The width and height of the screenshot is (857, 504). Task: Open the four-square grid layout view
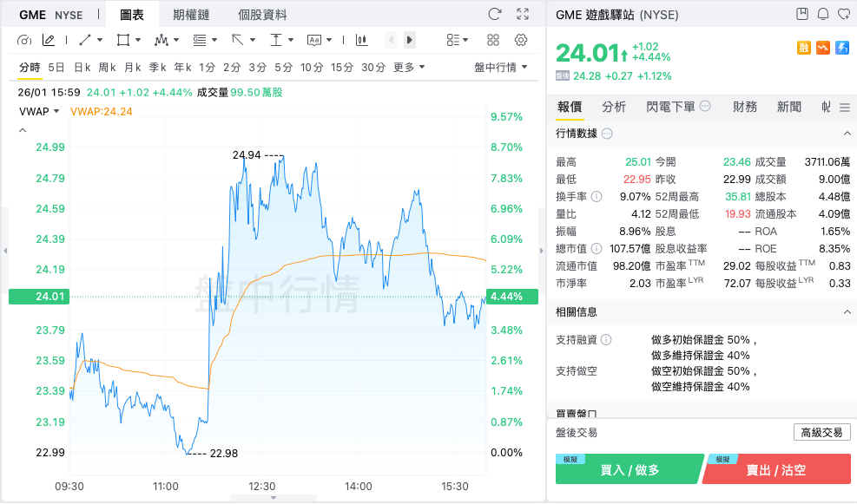click(x=493, y=40)
